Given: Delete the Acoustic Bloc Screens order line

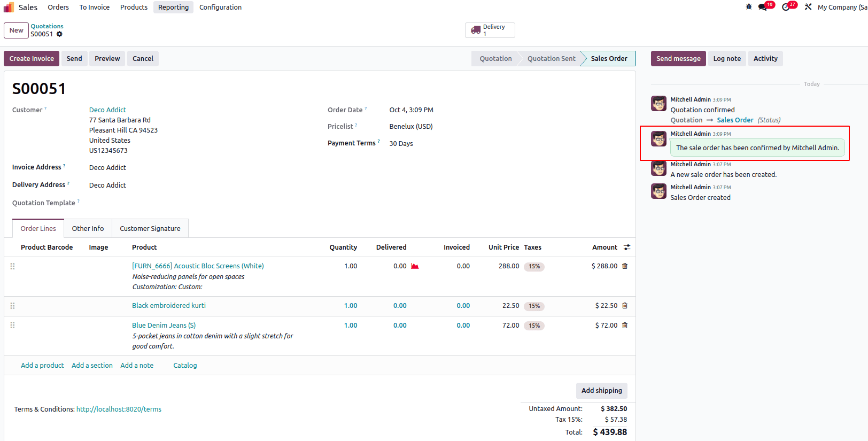Looking at the screenshot, I should point(625,266).
